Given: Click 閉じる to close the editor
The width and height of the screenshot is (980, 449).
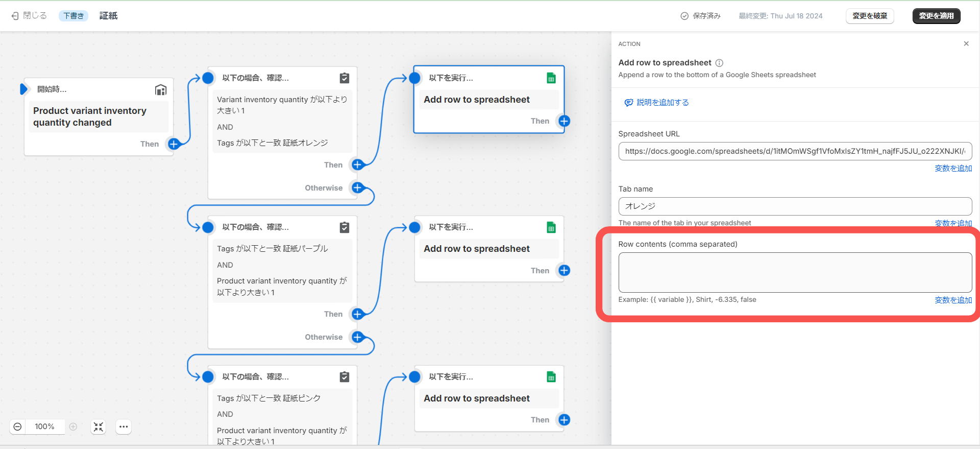Looking at the screenshot, I should (30, 16).
